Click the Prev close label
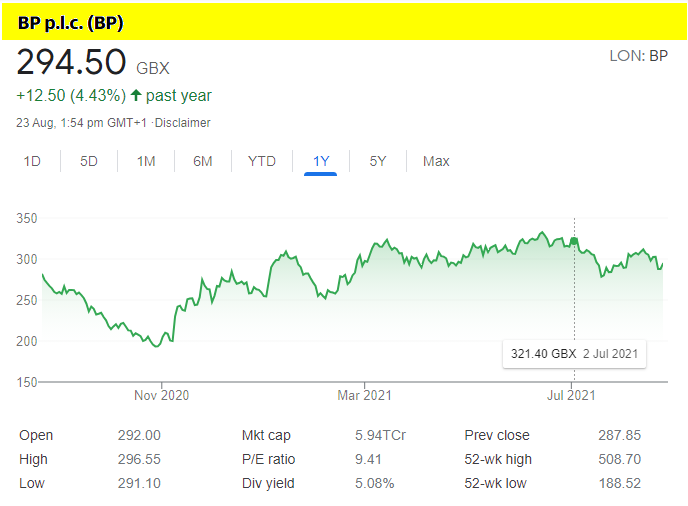This screenshot has width=688, height=506. coord(497,435)
